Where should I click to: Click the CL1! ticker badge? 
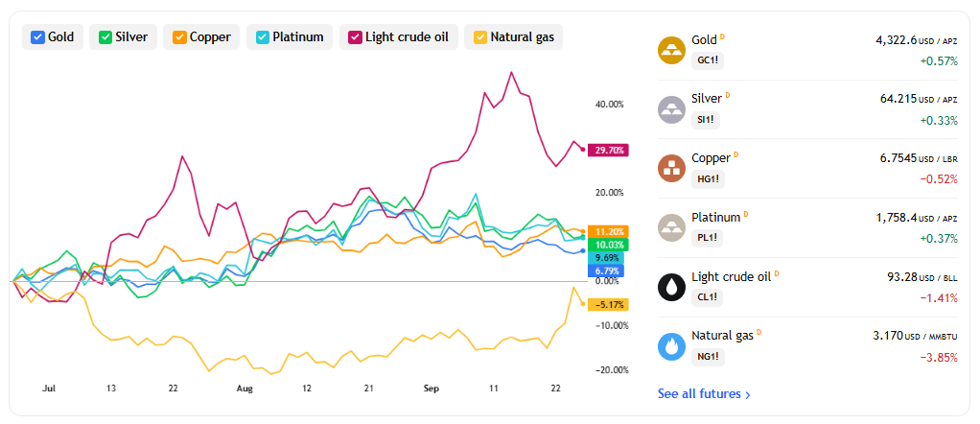point(707,297)
